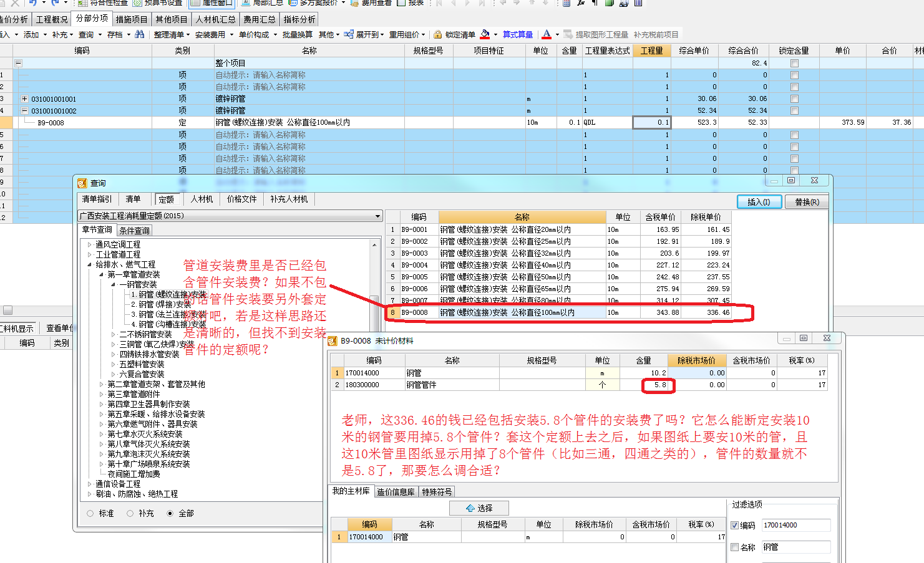Click the budget book settings icon

click(x=137, y=3)
